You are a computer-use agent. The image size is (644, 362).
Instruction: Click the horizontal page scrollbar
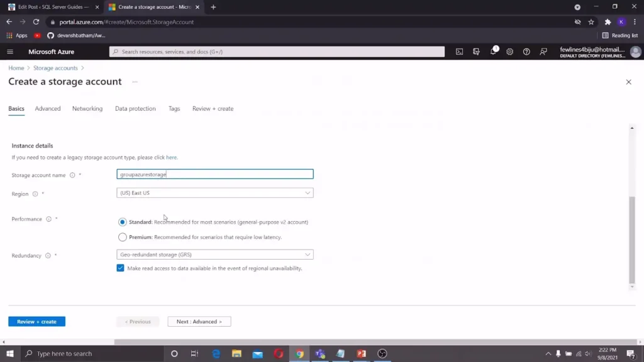click(x=375, y=341)
